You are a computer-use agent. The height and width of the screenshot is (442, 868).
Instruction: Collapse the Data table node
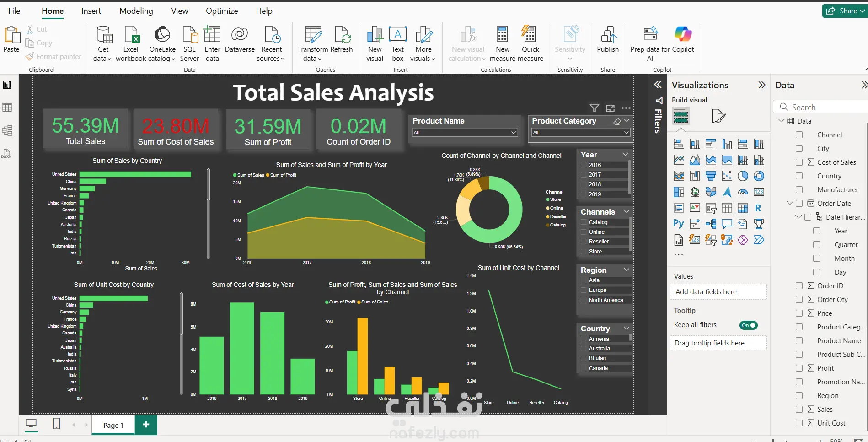click(x=781, y=121)
